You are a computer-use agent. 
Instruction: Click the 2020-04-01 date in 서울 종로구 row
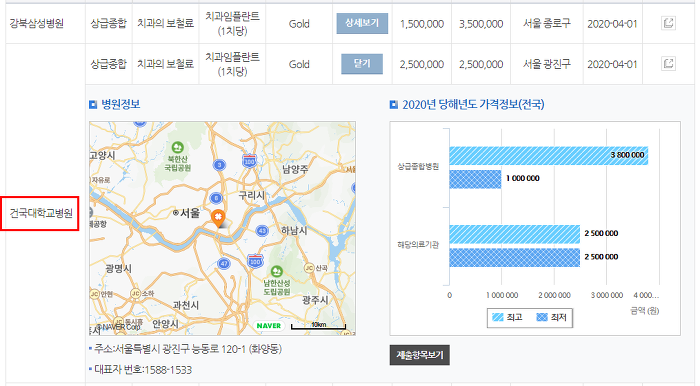tap(612, 24)
